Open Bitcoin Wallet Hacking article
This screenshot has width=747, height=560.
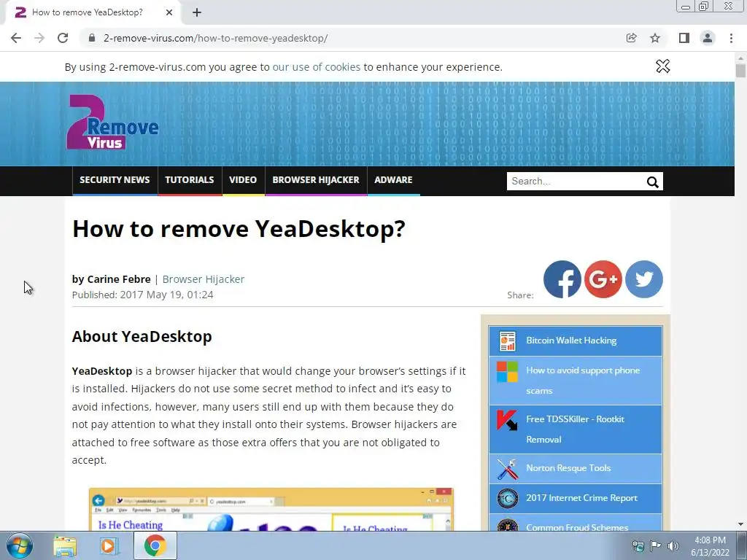click(571, 341)
